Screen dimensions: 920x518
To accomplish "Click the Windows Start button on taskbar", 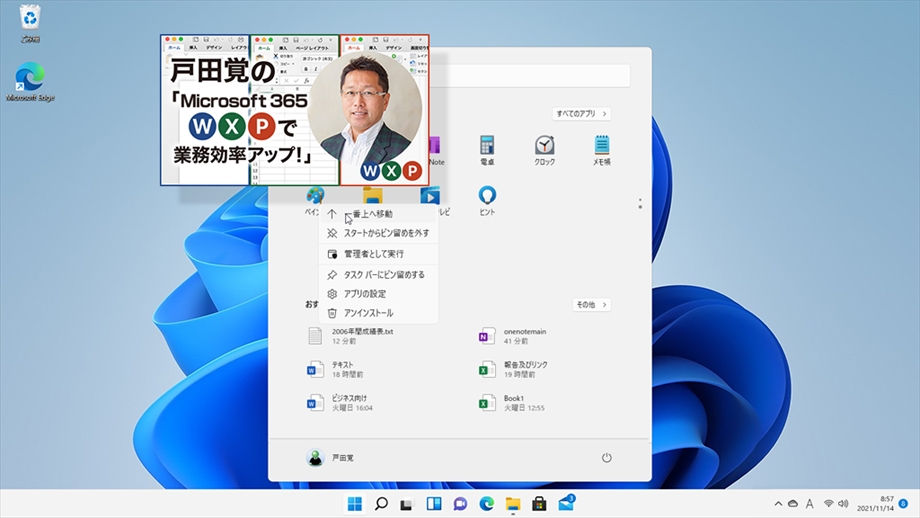I will [x=354, y=503].
